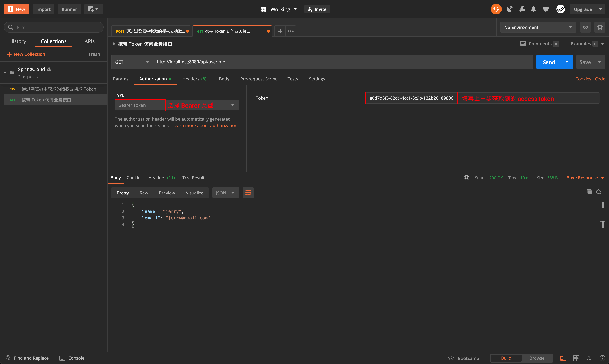Change the GET method dropdown
Image resolution: width=609 pixels, height=364 pixels.
(x=132, y=62)
